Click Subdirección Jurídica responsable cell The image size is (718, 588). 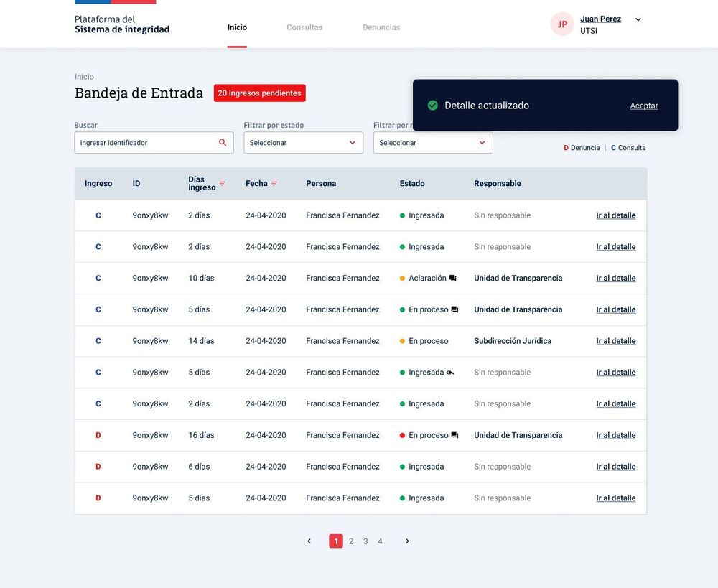(513, 341)
